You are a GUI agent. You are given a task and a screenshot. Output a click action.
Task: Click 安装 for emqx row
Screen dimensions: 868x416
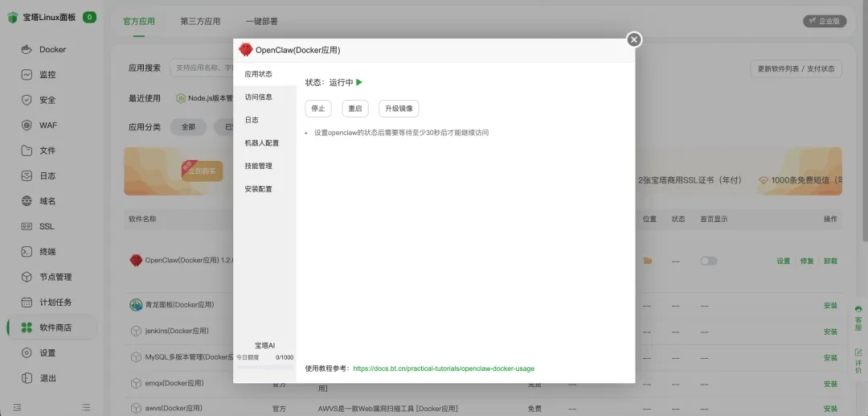[830, 384]
